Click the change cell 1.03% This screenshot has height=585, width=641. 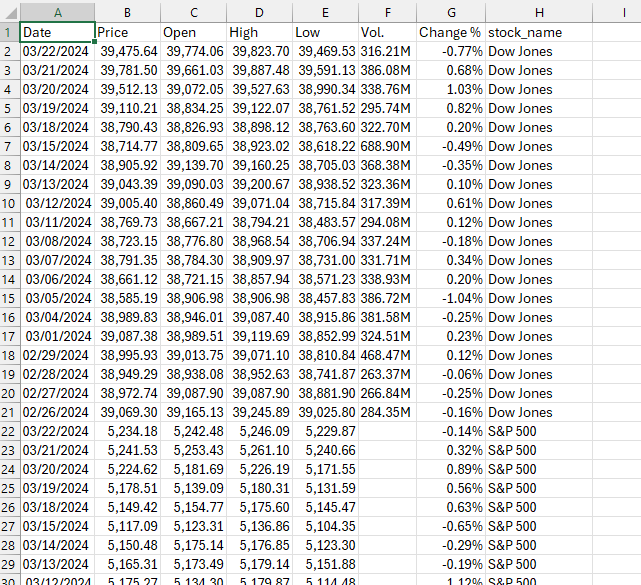pyautogui.click(x=451, y=90)
